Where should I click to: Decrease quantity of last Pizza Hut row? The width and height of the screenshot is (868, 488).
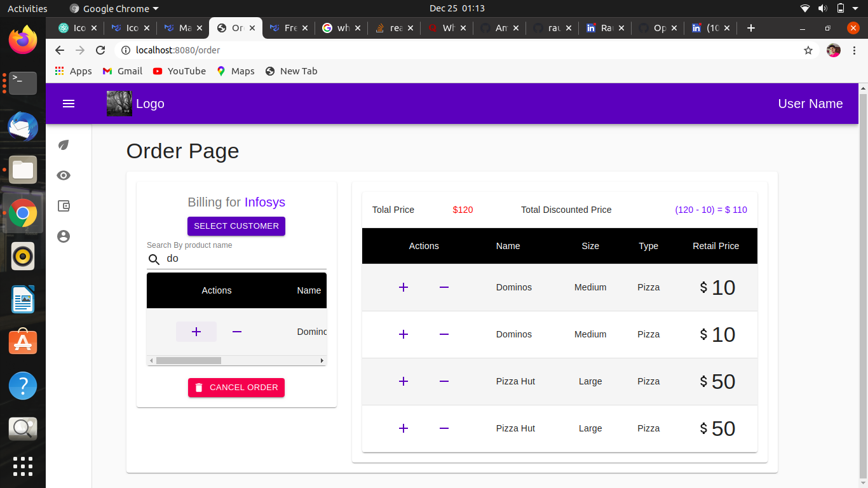[x=444, y=428]
